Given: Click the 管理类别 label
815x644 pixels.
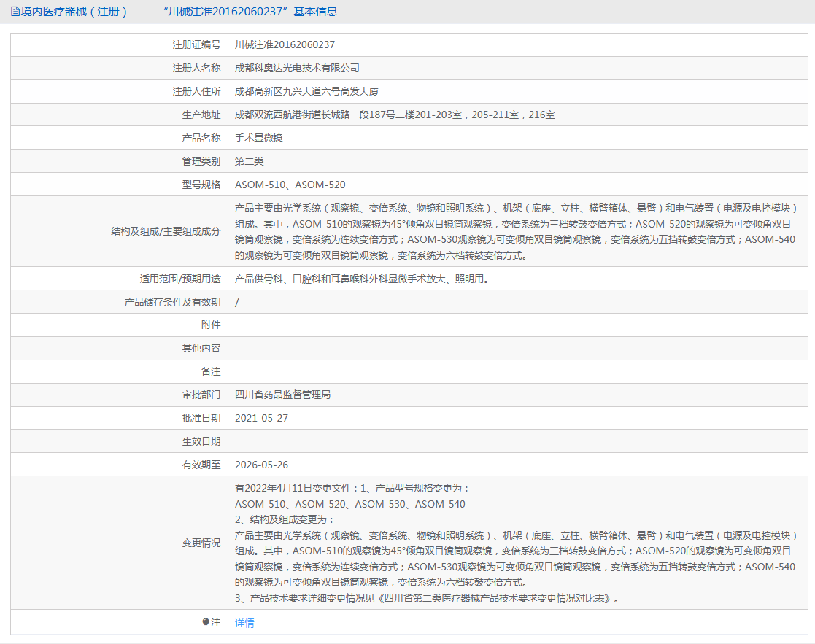Looking at the screenshot, I should coord(201,161).
